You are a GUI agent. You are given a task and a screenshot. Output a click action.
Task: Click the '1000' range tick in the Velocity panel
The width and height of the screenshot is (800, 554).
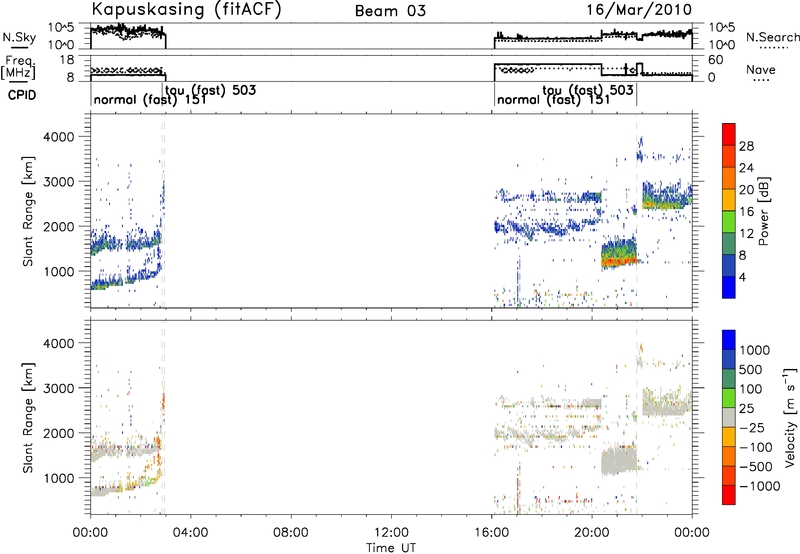click(60, 478)
